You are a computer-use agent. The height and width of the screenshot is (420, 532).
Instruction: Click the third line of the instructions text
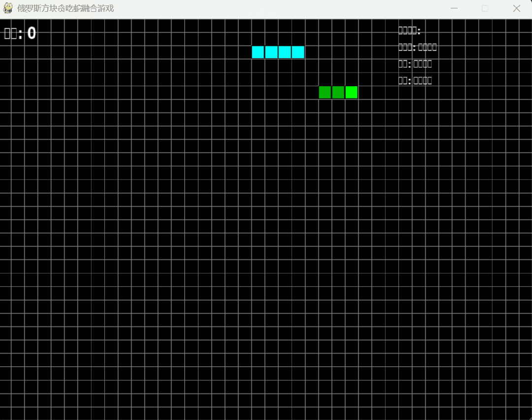(x=415, y=64)
